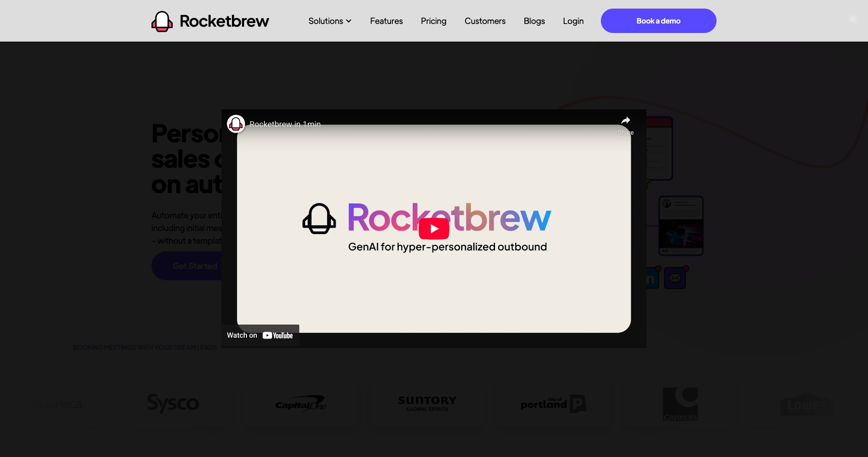Click the Rocketbrew channel avatar on video

click(x=236, y=124)
